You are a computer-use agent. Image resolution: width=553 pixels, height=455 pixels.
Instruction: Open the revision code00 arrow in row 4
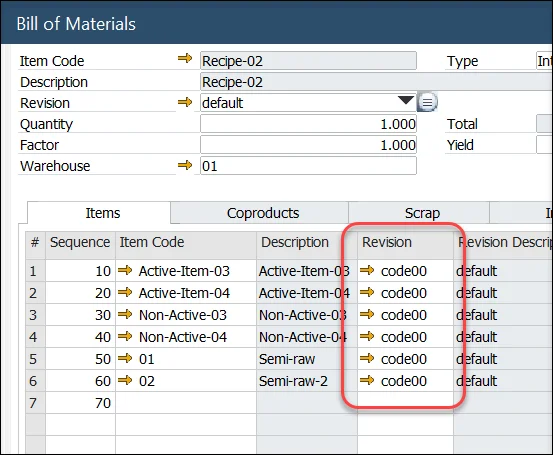(x=367, y=336)
